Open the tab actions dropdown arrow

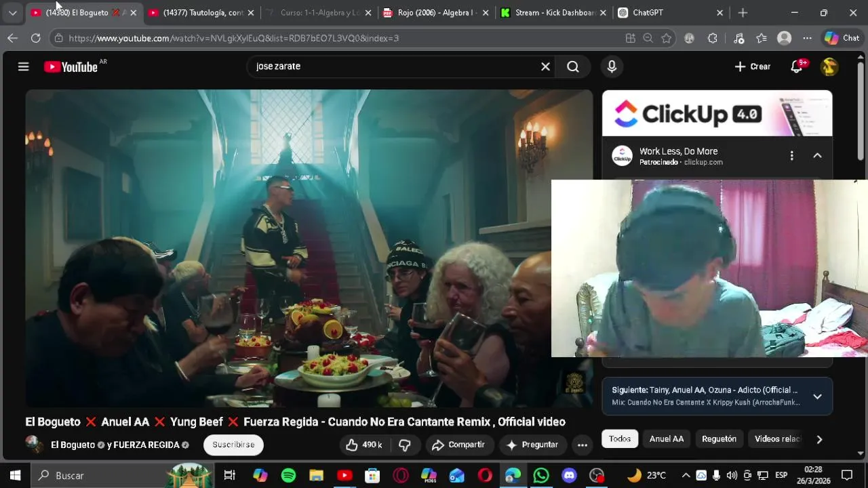[13, 13]
